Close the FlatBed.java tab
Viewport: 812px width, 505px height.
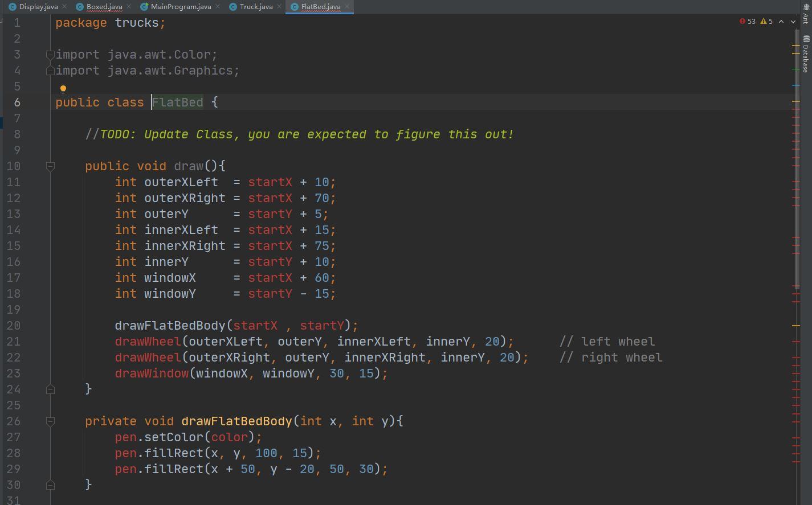pyautogui.click(x=347, y=7)
